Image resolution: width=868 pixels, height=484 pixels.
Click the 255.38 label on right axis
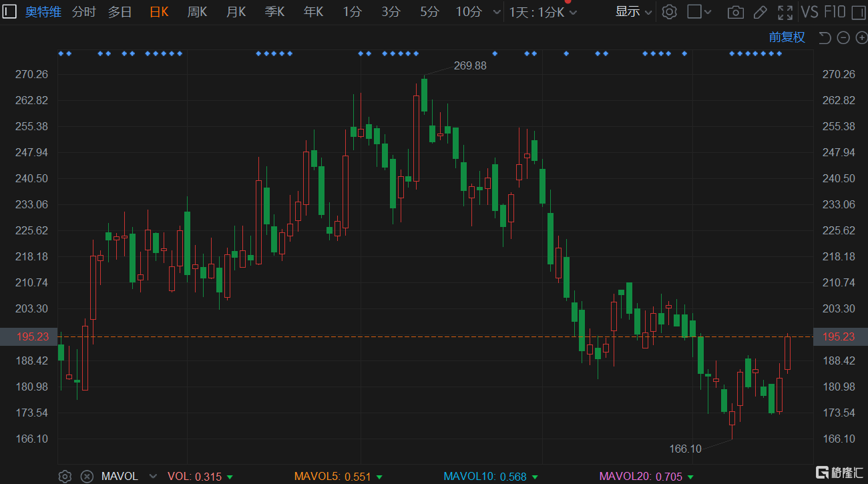click(839, 126)
